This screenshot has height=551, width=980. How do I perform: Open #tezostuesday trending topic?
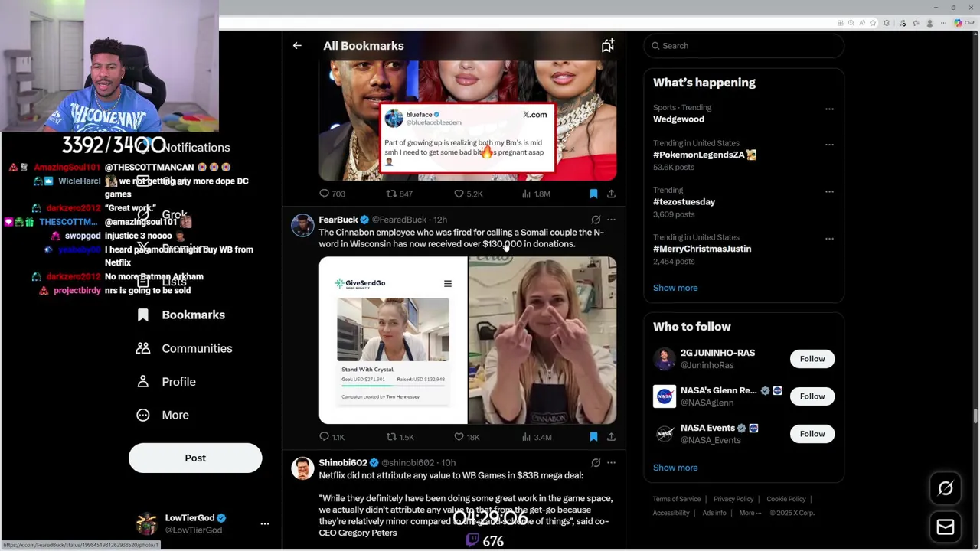(684, 202)
